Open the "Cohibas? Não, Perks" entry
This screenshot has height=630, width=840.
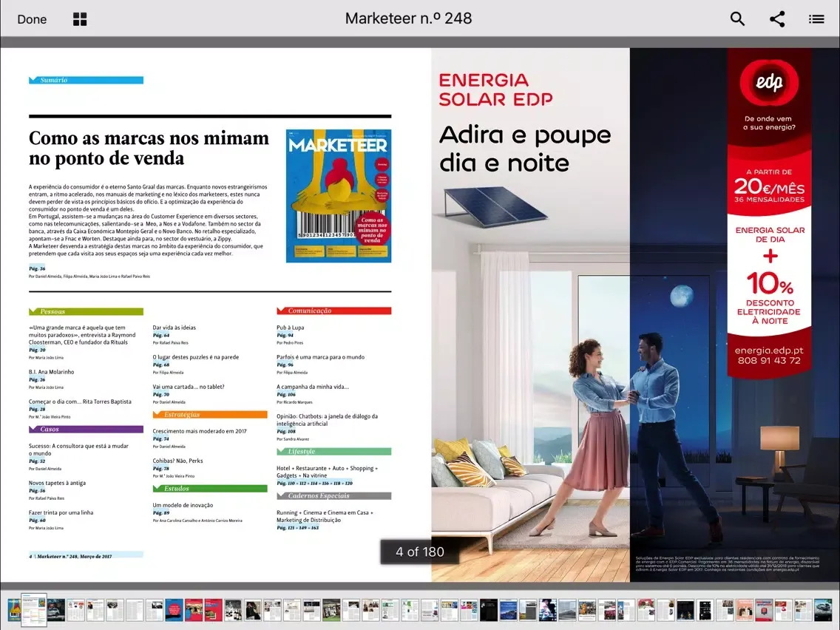[x=178, y=461]
